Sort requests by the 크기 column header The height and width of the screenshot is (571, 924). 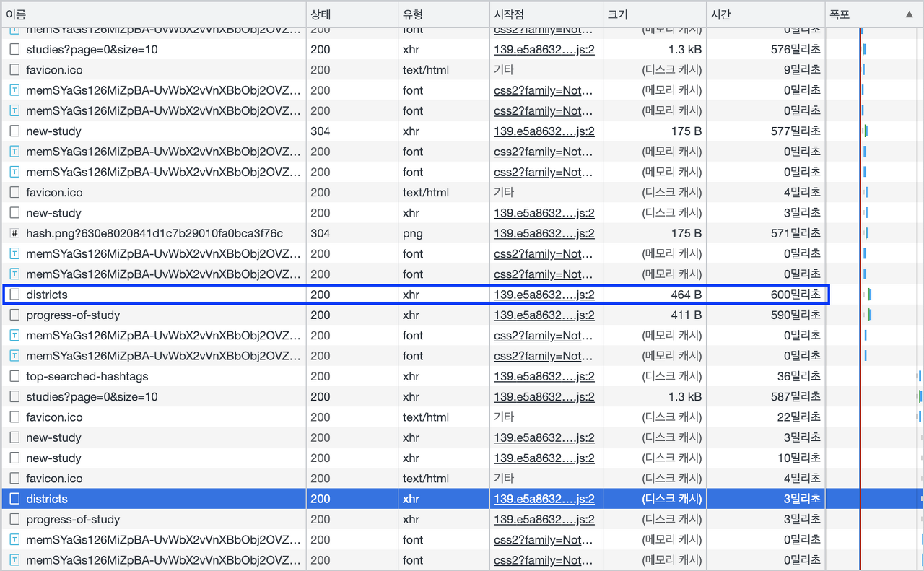pos(655,14)
